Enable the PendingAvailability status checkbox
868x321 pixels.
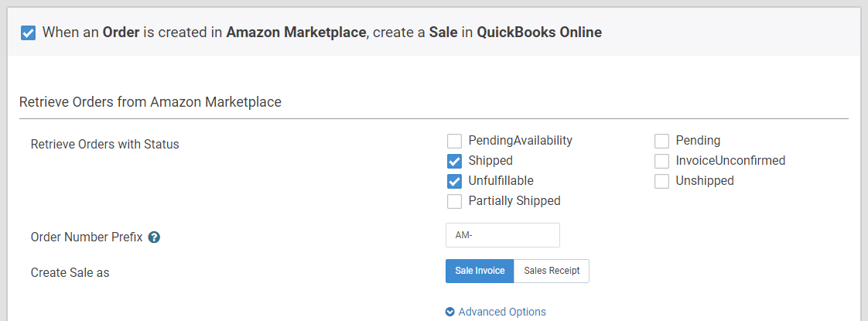[x=454, y=141]
